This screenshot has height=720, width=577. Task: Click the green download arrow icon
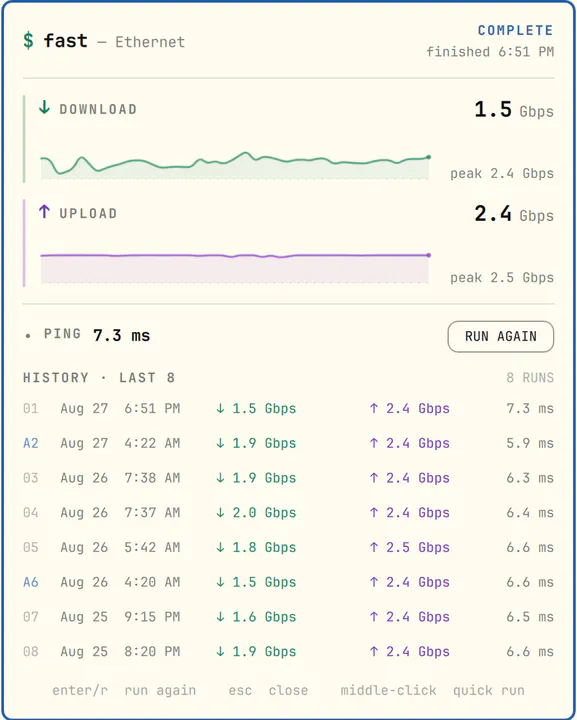[44, 107]
